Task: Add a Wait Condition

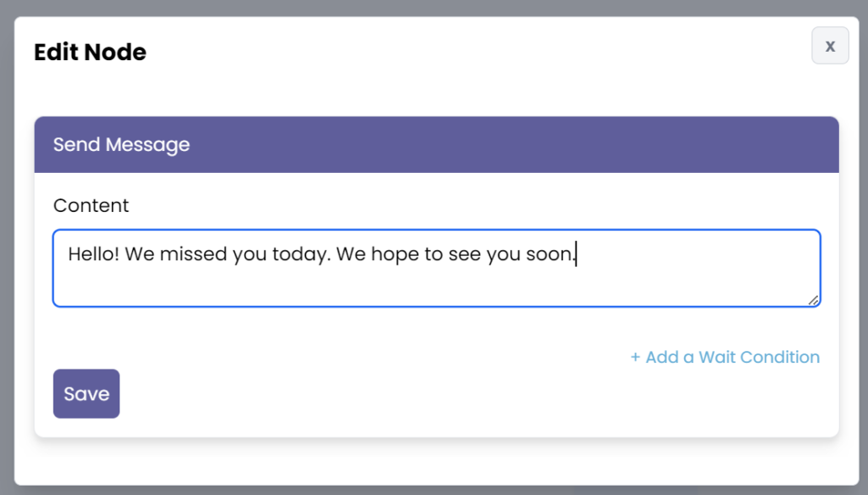Action: pos(725,357)
